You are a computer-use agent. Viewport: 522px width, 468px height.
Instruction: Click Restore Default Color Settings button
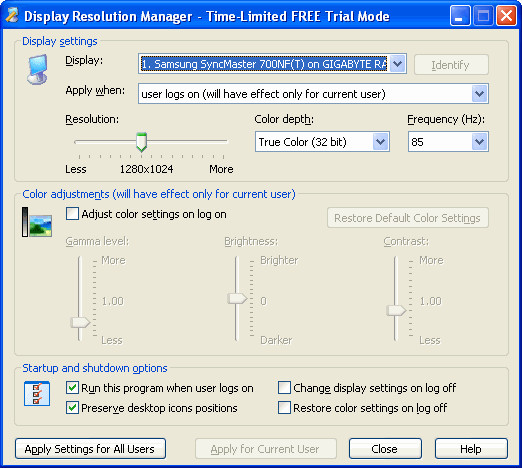(x=408, y=218)
